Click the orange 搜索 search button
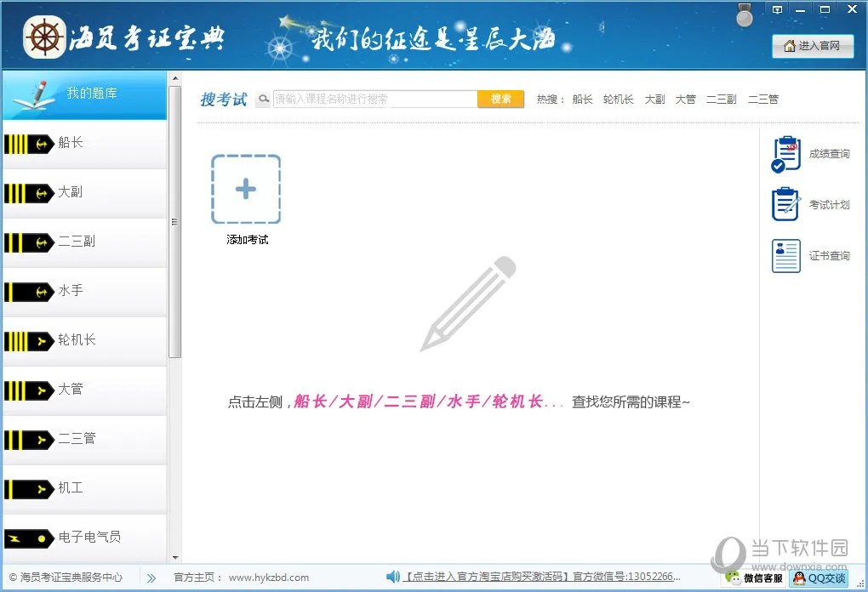 [x=500, y=100]
